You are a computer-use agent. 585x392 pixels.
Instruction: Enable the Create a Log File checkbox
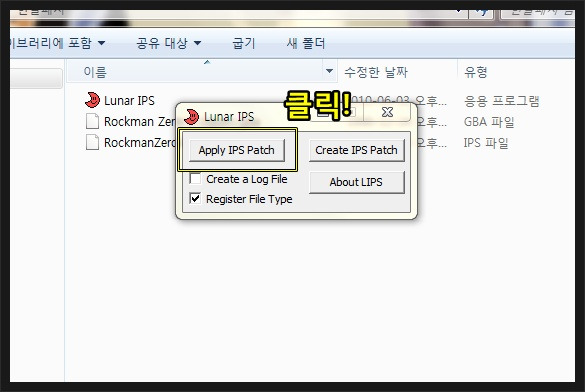[x=195, y=178]
